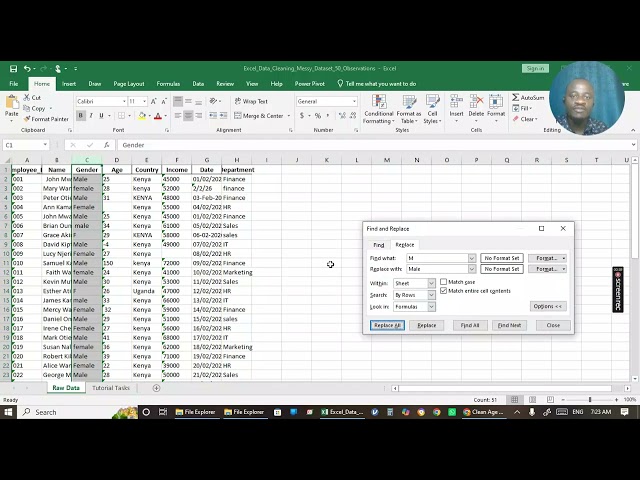Click the Merge & Center command

click(259, 116)
